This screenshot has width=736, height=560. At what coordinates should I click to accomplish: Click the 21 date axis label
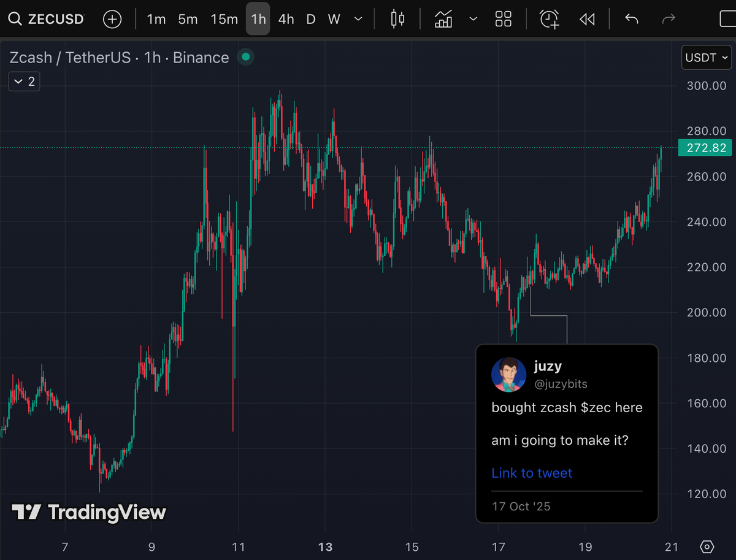click(x=672, y=547)
